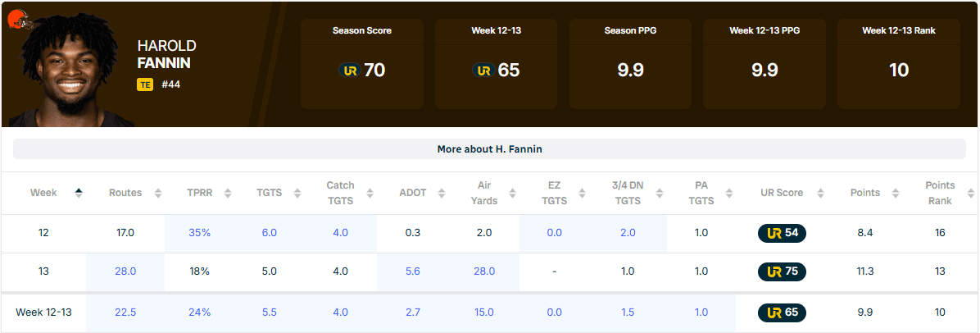This screenshot has width=980, height=333.
Task: Click the UR Score column header
Action: [x=780, y=193]
